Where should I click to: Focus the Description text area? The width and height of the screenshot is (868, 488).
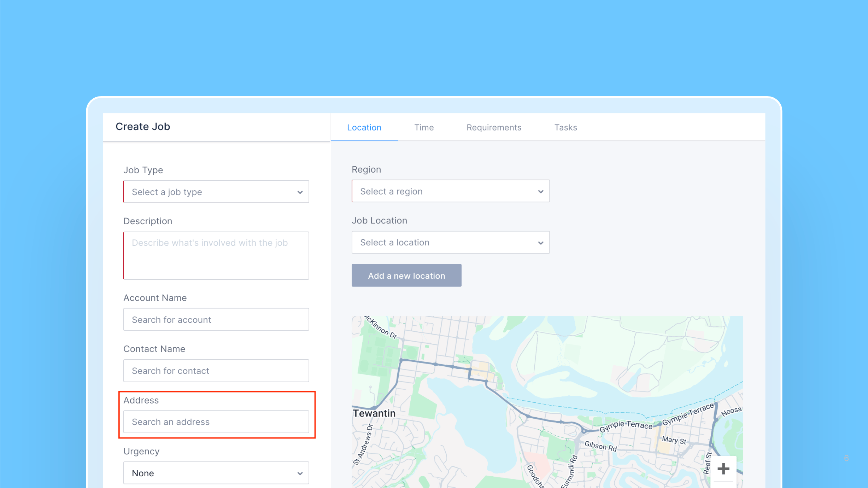tap(216, 255)
